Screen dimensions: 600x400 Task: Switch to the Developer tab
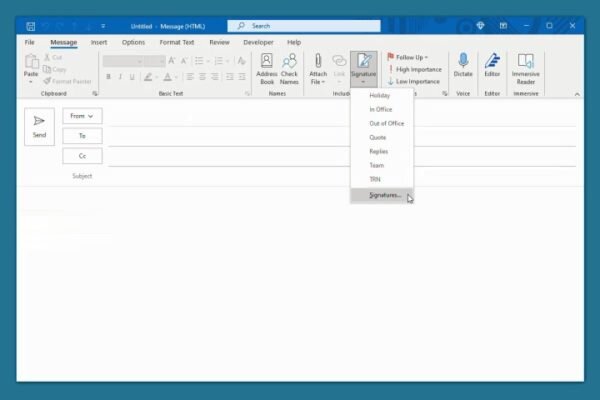(258, 42)
